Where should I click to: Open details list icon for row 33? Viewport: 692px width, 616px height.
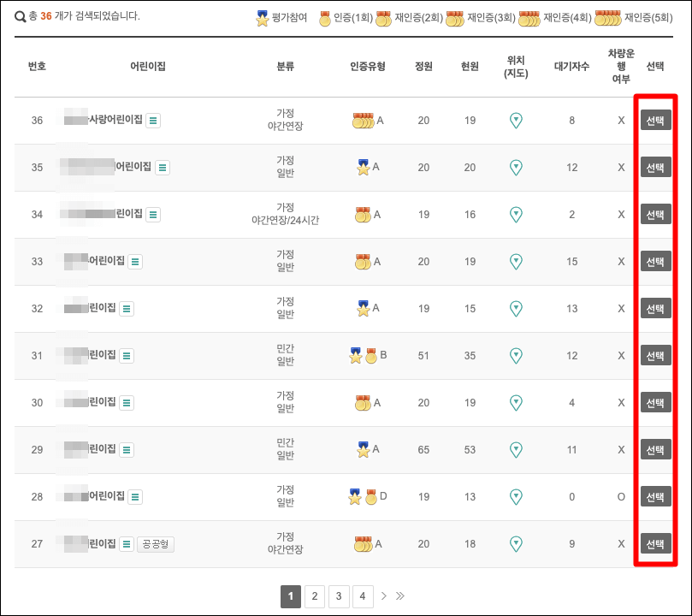click(135, 261)
